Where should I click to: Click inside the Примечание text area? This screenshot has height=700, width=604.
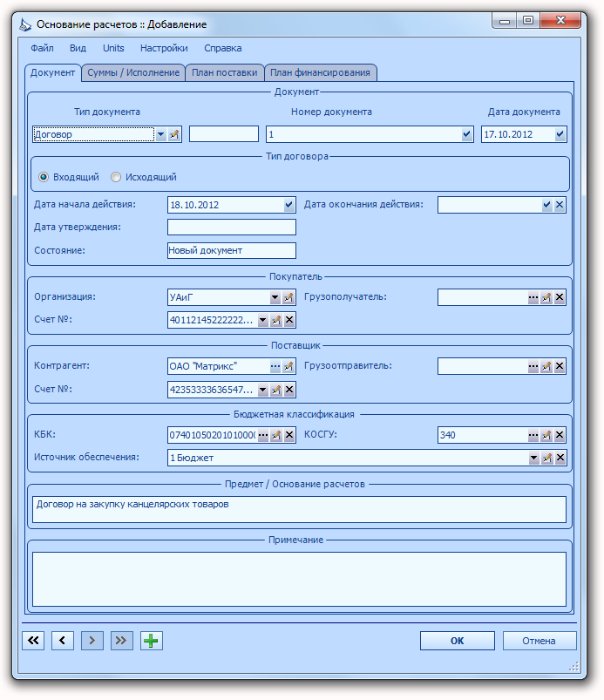(x=299, y=579)
